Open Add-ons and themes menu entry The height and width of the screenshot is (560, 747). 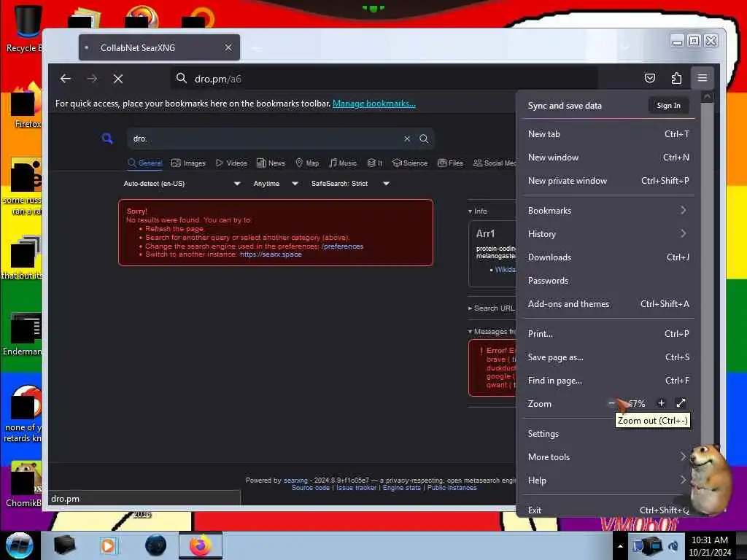tap(608, 304)
